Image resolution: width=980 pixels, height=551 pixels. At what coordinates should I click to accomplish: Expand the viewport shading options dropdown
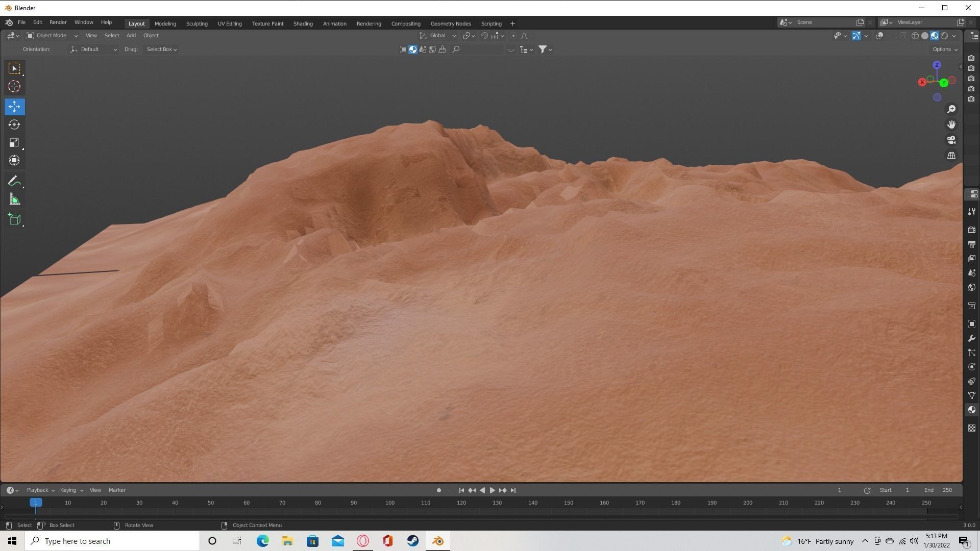[954, 36]
